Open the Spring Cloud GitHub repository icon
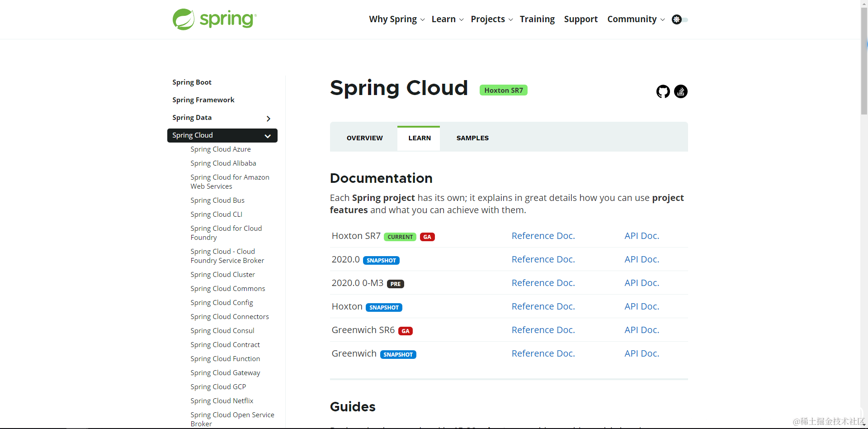Viewport: 868px width, 429px height. [663, 91]
